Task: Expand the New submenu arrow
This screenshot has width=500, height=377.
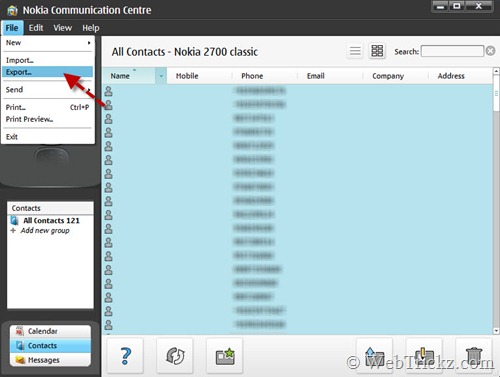Action: 89,43
